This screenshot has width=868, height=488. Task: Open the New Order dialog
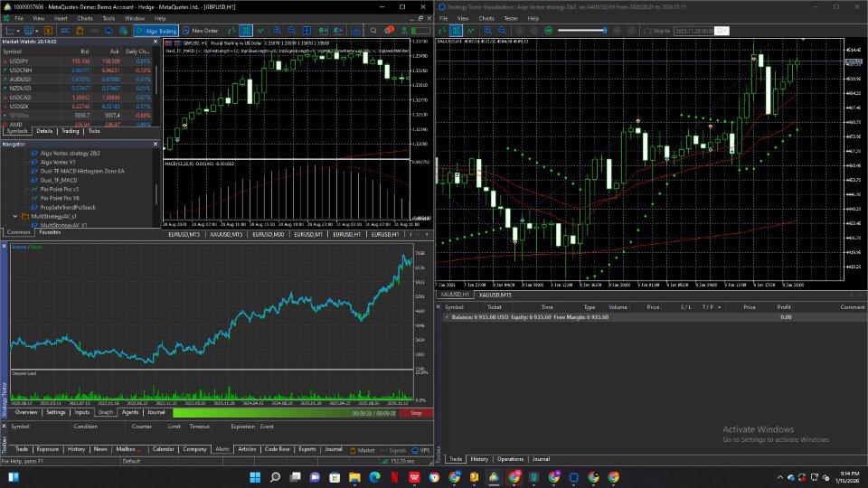(201, 31)
